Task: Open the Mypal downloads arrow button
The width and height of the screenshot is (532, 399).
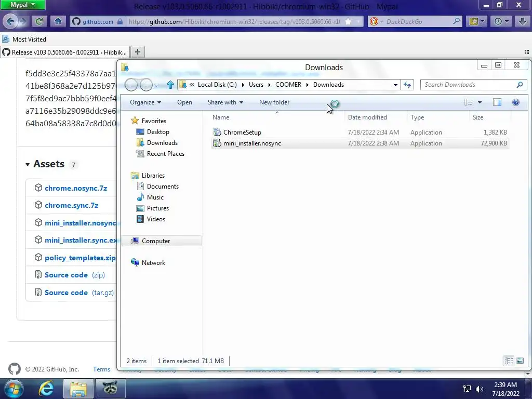Action: tap(523, 21)
